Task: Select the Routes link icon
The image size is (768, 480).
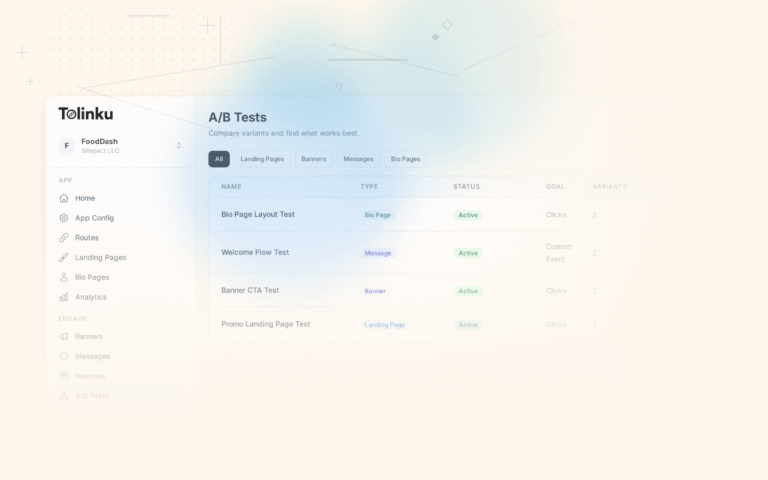Action: tap(64, 238)
